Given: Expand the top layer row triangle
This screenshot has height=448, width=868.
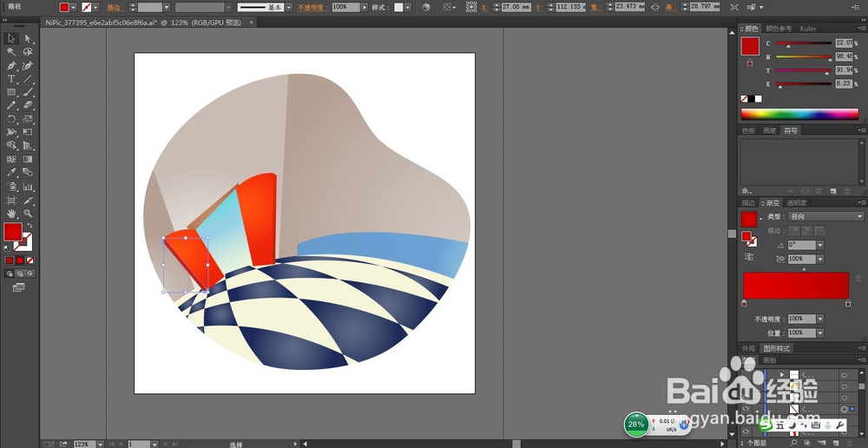Looking at the screenshot, I should click(x=782, y=375).
